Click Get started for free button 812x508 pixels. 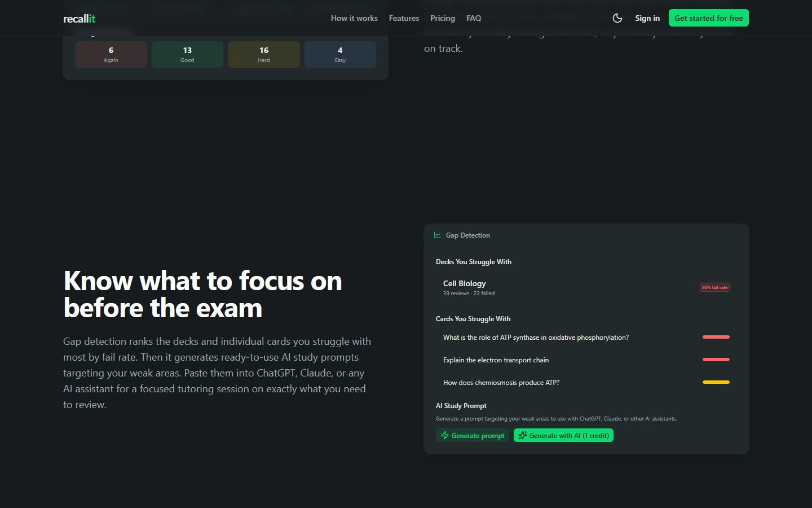click(x=709, y=18)
